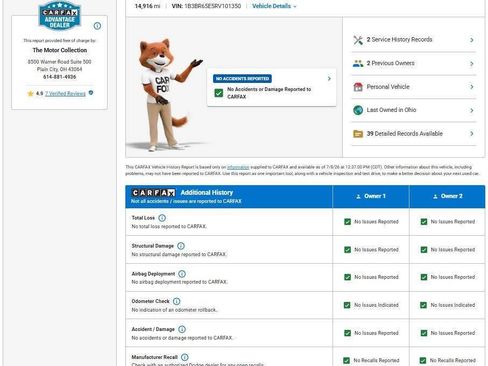This screenshot has width=488, height=366.
Task: Click the gold star rating icon
Action: (31, 94)
